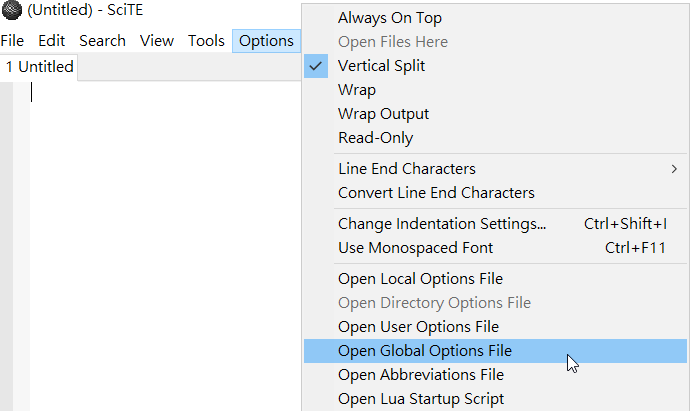The height and width of the screenshot is (411, 690).
Task: Close the Options menu via its header
Action: click(266, 41)
